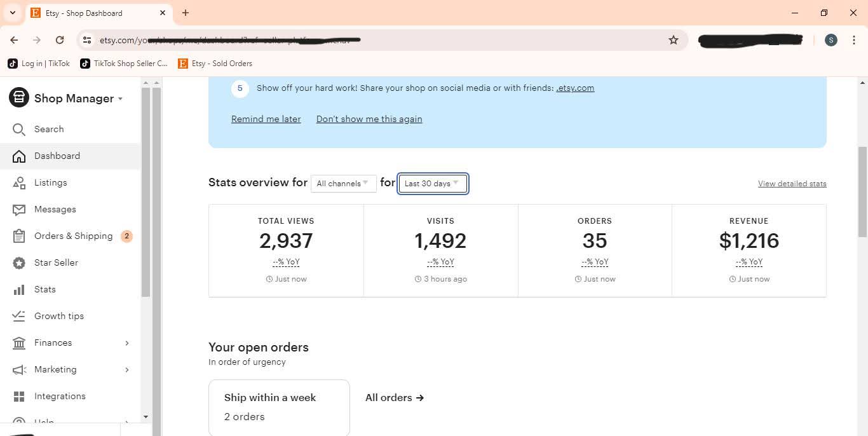Click the Search magnifier icon in sidebar
The image size is (868, 436).
tap(19, 129)
